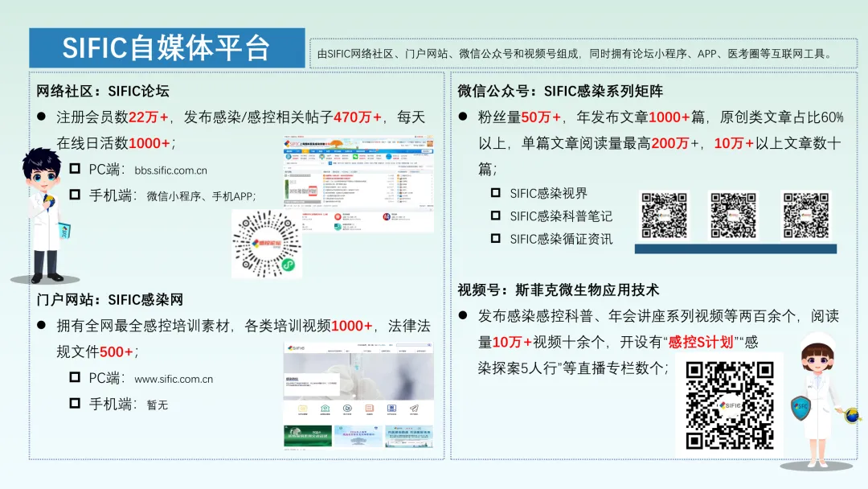Click the 视频号:斯菲克微生物应用技术 heading

click(558, 290)
